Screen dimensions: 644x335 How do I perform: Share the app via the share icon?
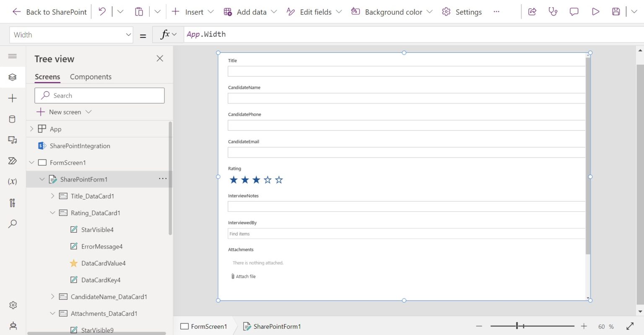click(x=532, y=11)
